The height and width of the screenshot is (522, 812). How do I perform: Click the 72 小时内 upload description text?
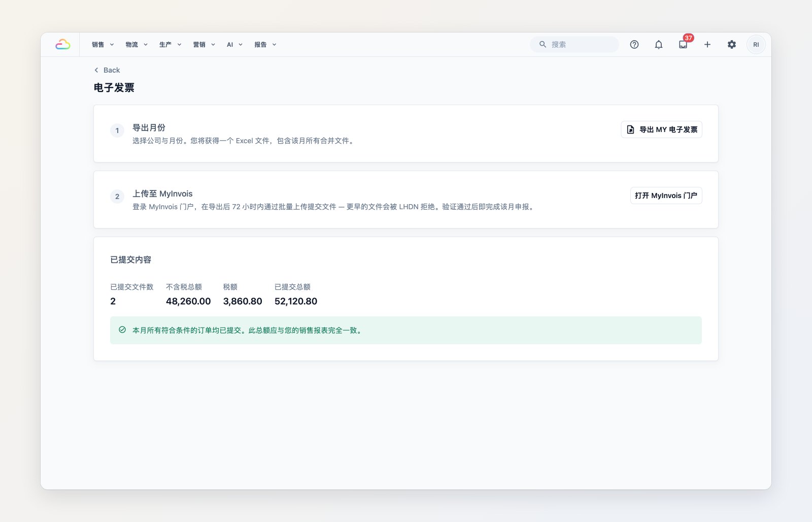click(x=334, y=207)
